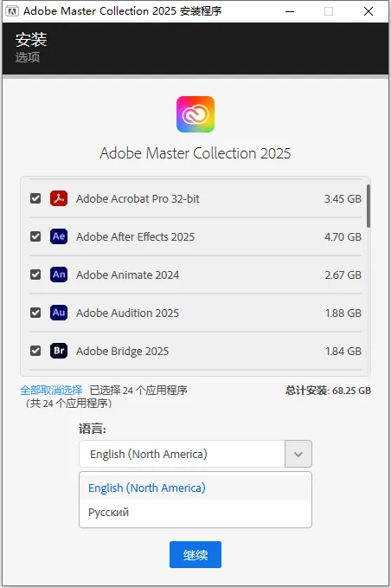Click the Animate An icon
The height and width of the screenshot is (588, 391).
[59, 275]
